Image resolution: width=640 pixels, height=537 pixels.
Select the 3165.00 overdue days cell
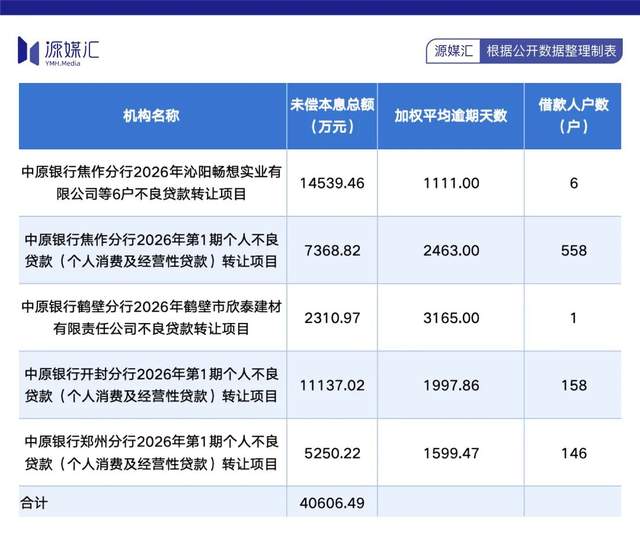(x=450, y=317)
